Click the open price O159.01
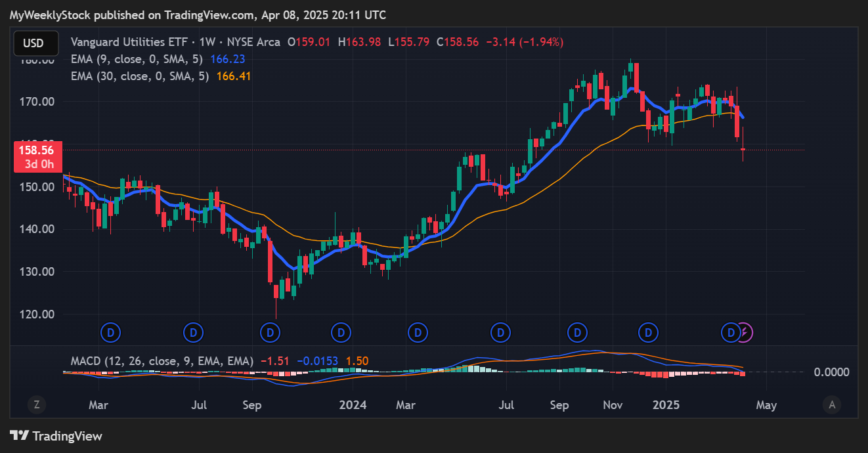 coord(311,42)
